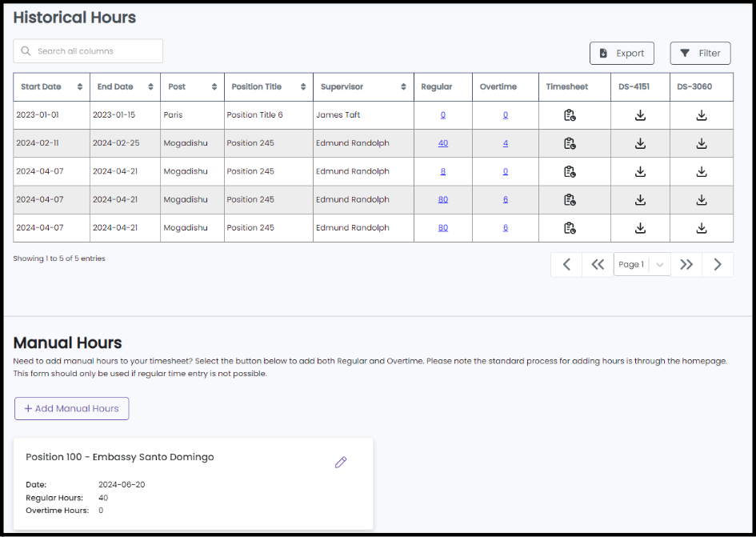Download DS-3060 for the Paris row

[702, 115]
